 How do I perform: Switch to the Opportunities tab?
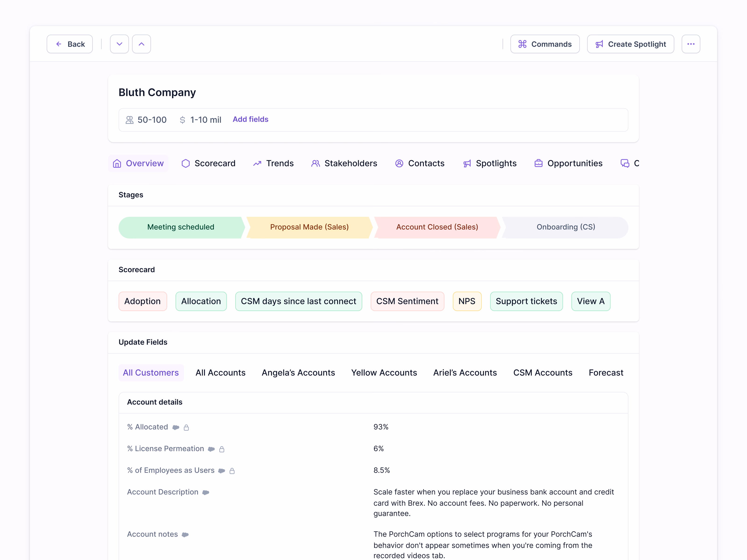click(568, 163)
